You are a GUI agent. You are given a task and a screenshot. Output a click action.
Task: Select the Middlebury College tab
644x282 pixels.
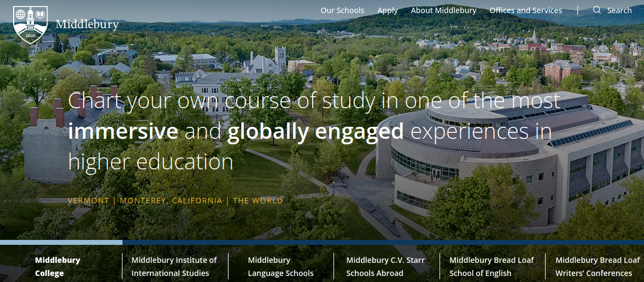57,266
